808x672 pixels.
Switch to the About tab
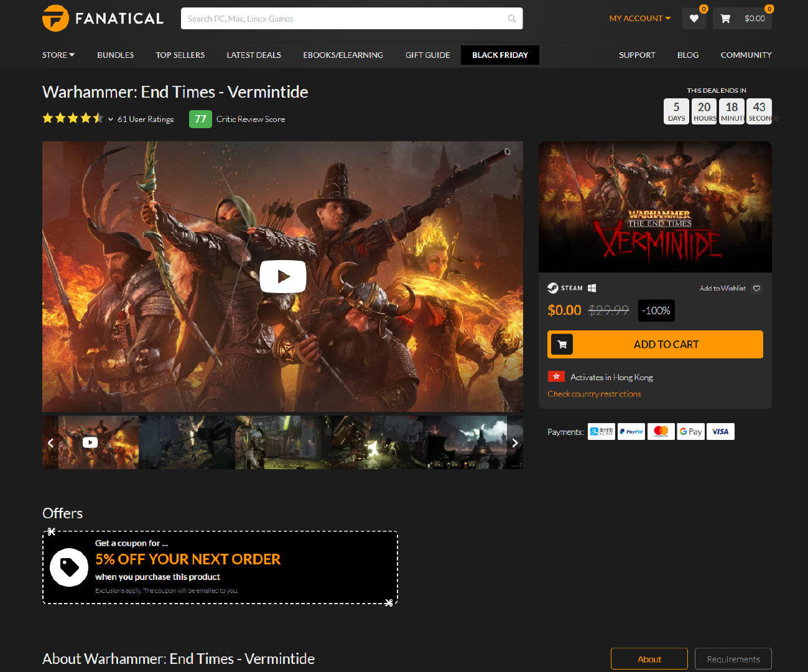(649, 659)
